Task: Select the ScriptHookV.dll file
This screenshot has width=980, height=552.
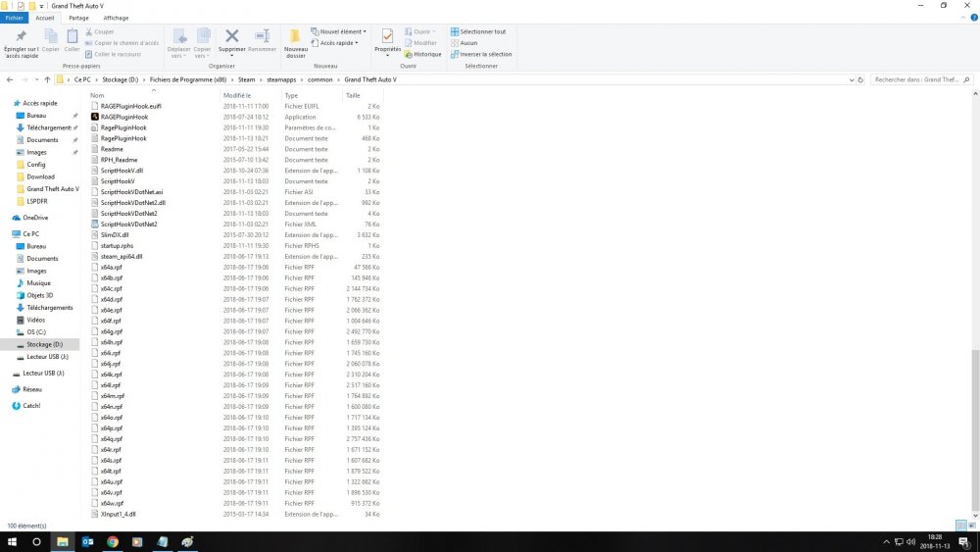Action: (x=122, y=171)
